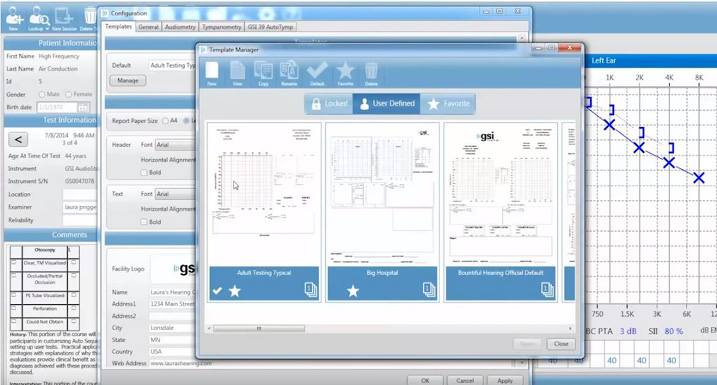Select the User Defined templates filter
The image size is (717, 385).
(x=387, y=104)
